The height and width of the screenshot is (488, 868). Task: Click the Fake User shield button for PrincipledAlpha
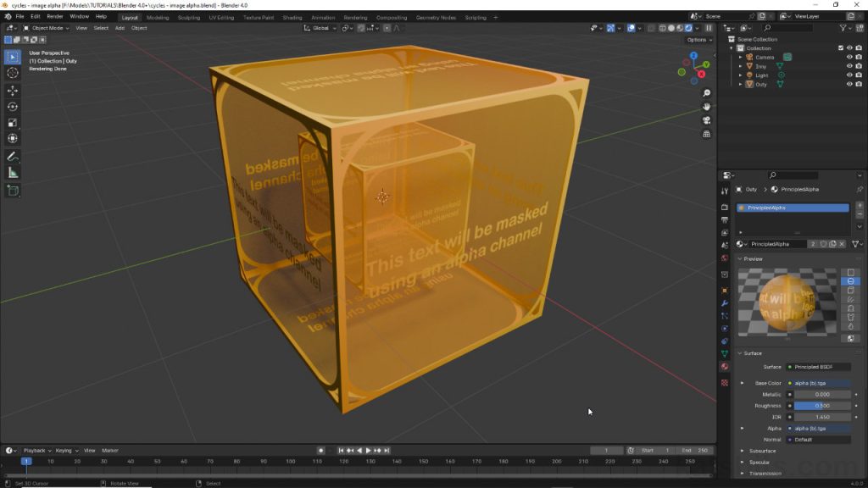(824, 243)
